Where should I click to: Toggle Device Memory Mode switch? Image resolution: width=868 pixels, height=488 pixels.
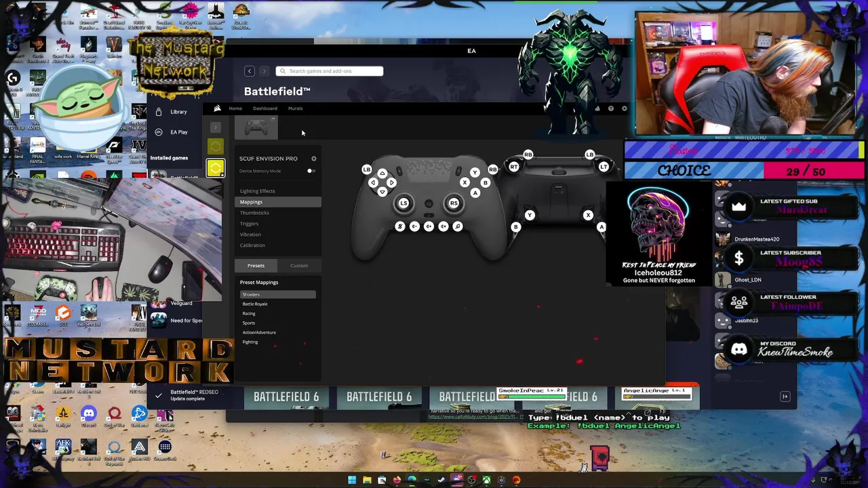[x=310, y=171]
